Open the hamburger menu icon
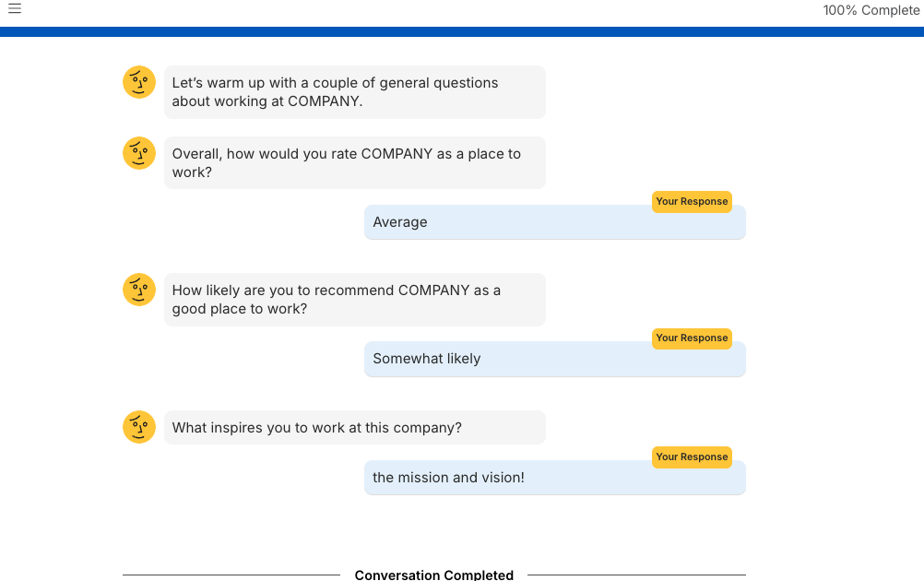The width and height of the screenshot is (924, 581). point(14,8)
